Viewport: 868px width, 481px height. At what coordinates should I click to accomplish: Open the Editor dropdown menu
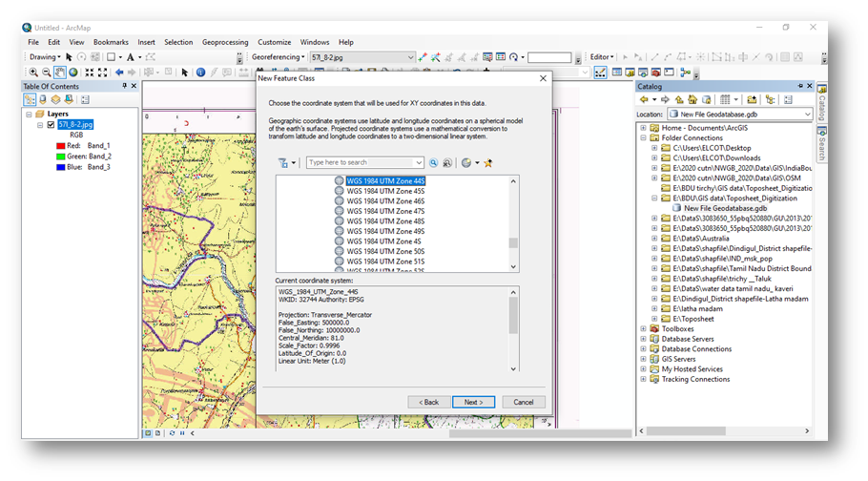pyautogui.click(x=602, y=57)
